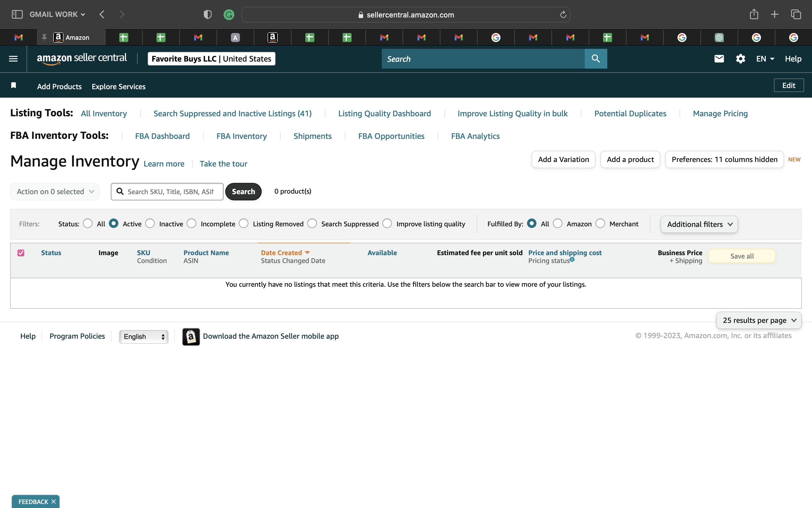Select the Listing Removed radio button

point(244,224)
